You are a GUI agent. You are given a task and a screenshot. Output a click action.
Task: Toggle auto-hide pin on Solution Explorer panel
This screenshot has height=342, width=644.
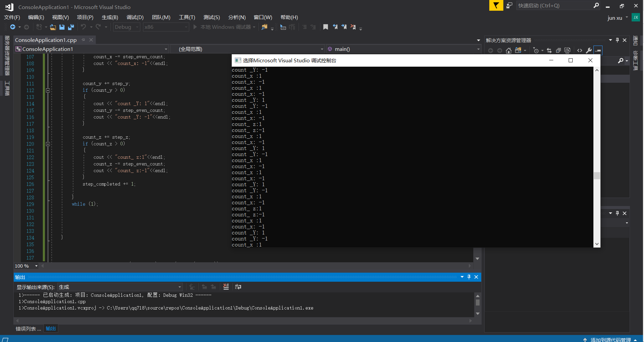pyautogui.click(x=617, y=40)
